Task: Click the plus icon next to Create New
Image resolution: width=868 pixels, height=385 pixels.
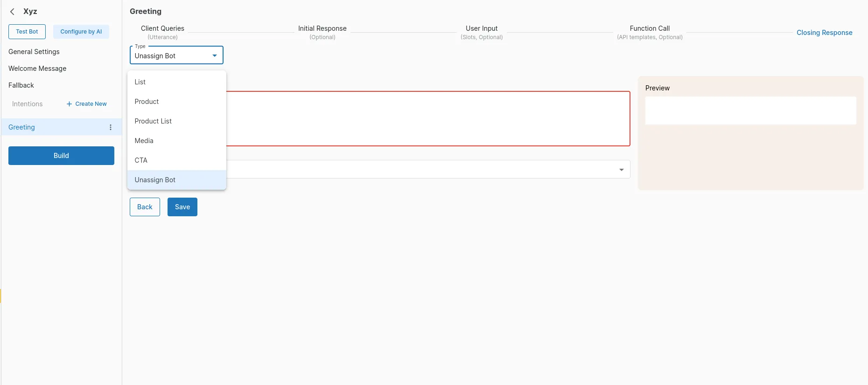Action: tap(69, 104)
